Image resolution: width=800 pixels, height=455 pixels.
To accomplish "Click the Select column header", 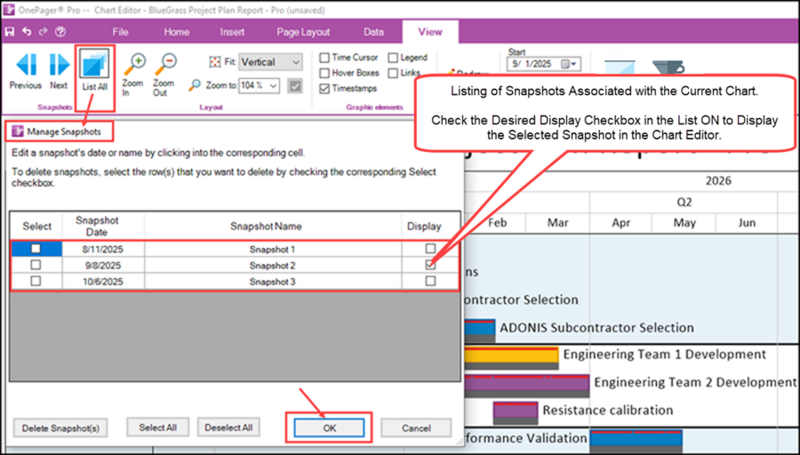I will tap(37, 226).
